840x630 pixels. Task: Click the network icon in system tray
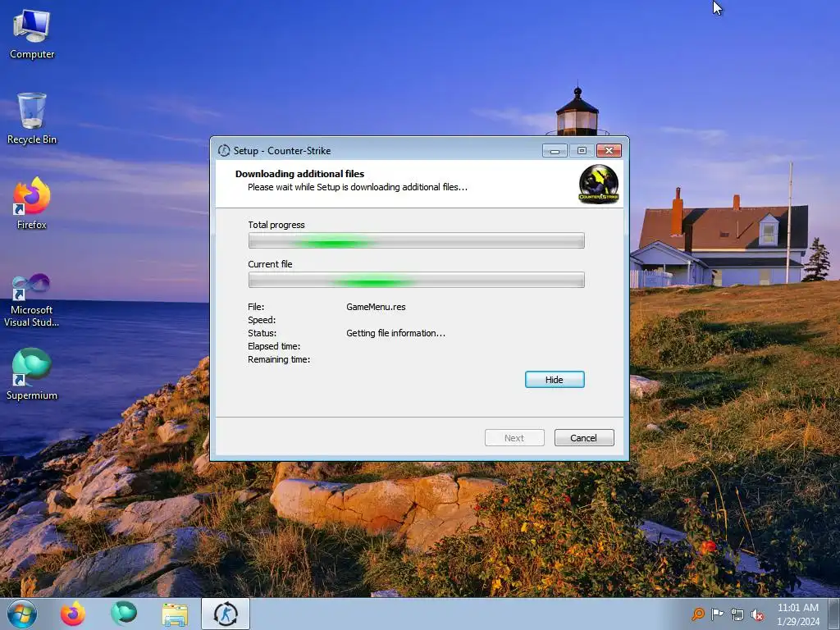[x=737, y=614]
